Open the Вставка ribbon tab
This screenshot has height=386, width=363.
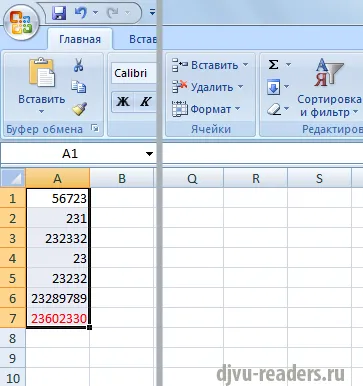tap(143, 39)
